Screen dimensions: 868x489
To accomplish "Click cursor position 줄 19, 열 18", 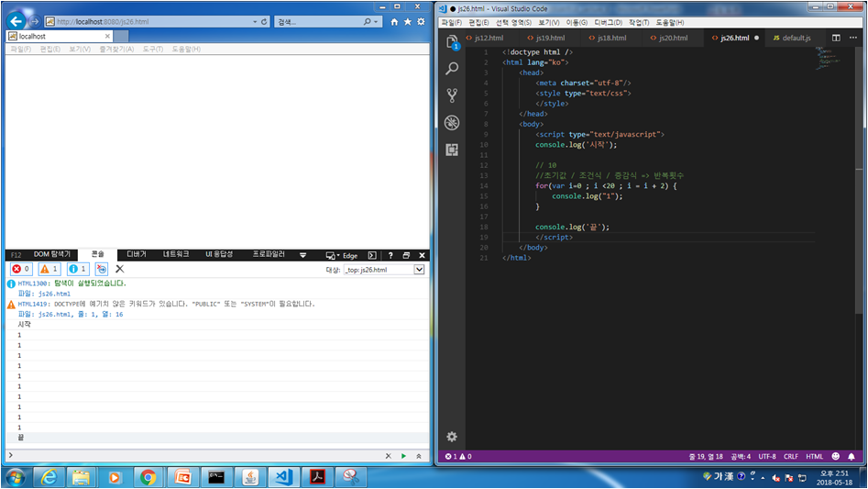I will pos(706,456).
